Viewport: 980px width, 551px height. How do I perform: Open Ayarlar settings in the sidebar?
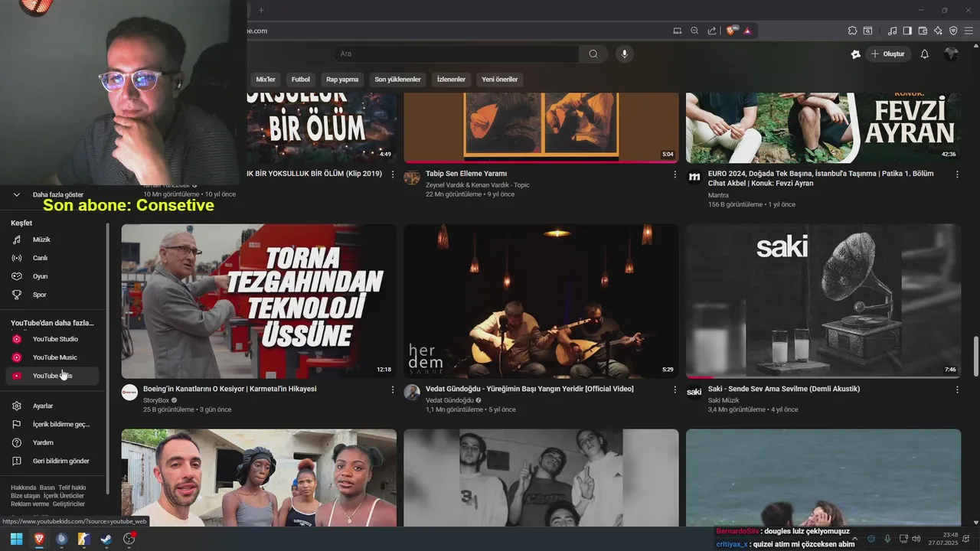pyautogui.click(x=52, y=406)
